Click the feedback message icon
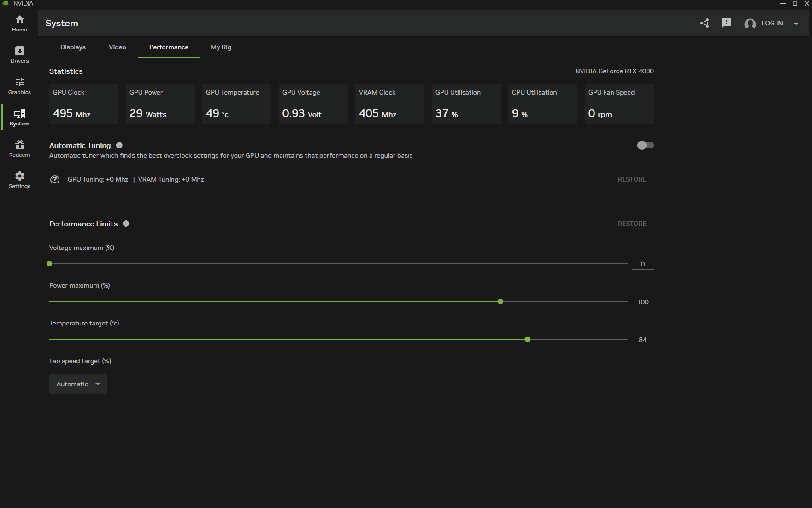 coord(727,23)
